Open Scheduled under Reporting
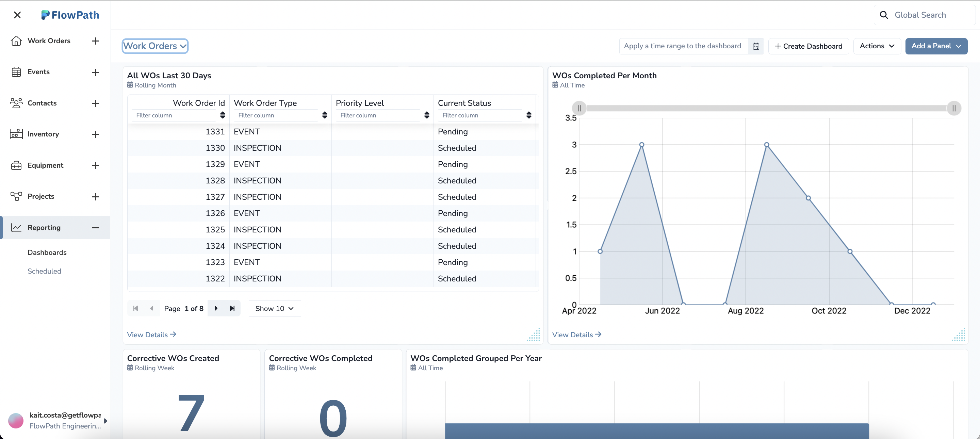This screenshot has height=439, width=980. (44, 271)
